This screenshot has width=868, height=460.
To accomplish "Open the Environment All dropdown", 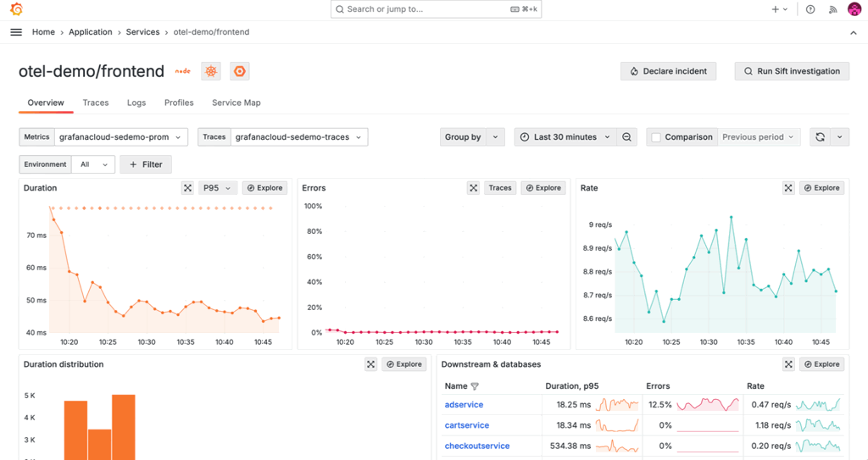I will (93, 164).
